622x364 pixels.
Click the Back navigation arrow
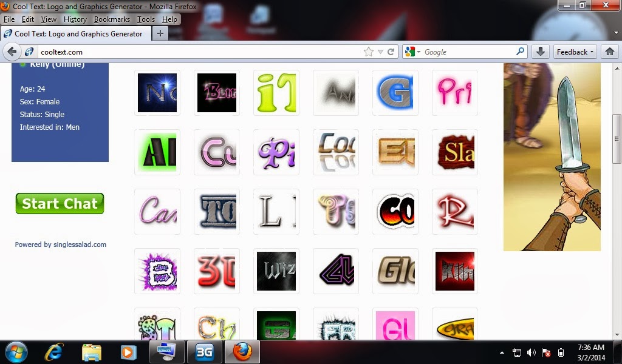point(12,52)
